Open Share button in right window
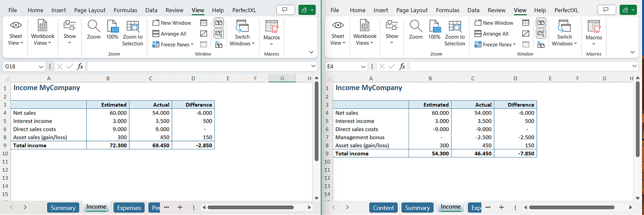Image resolution: width=644 pixels, height=215 pixels. tap(629, 10)
